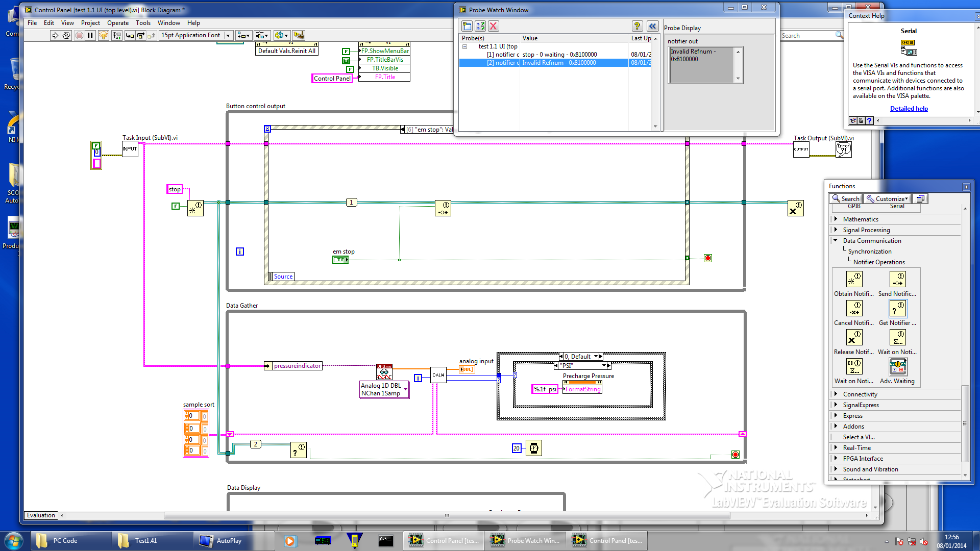Click the Send Notification palette icon
980x551 pixels.
[x=898, y=280]
